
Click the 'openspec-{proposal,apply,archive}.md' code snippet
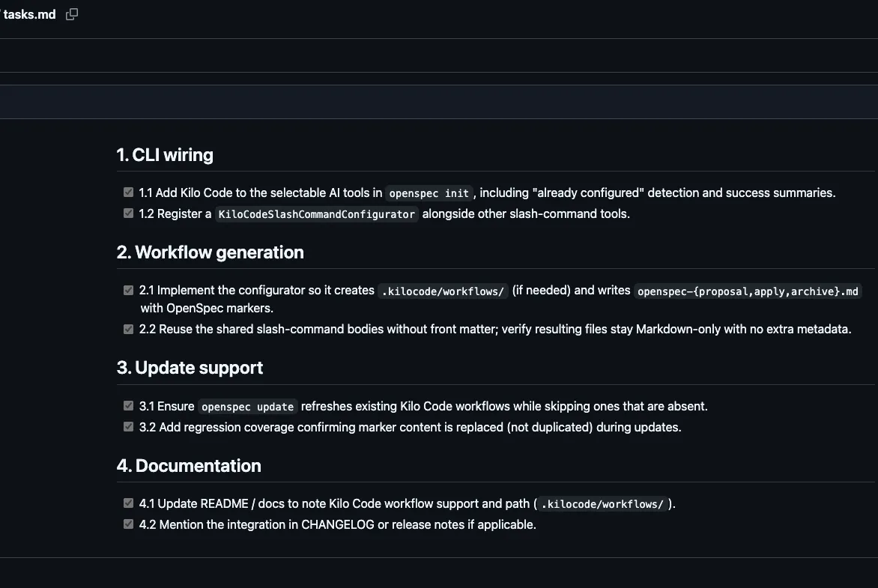pyautogui.click(x=748, y=291)
